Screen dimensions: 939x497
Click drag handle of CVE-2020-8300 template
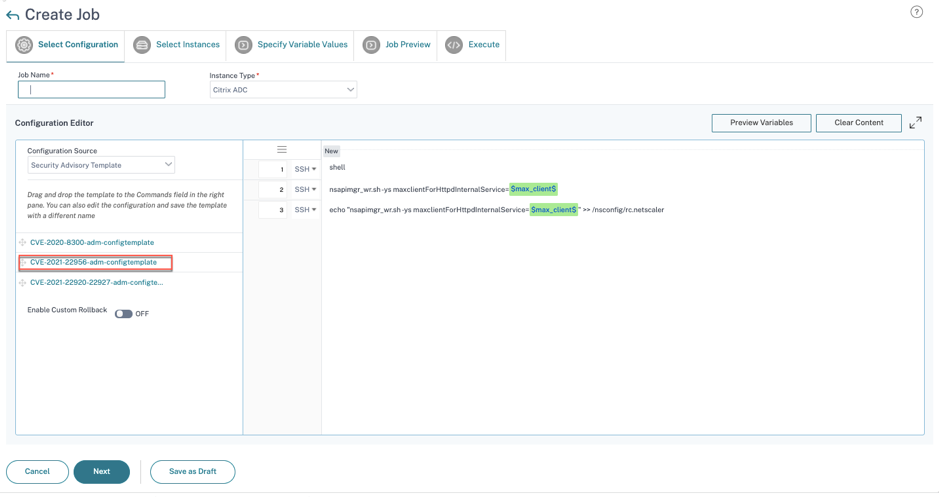click(22, 243)
